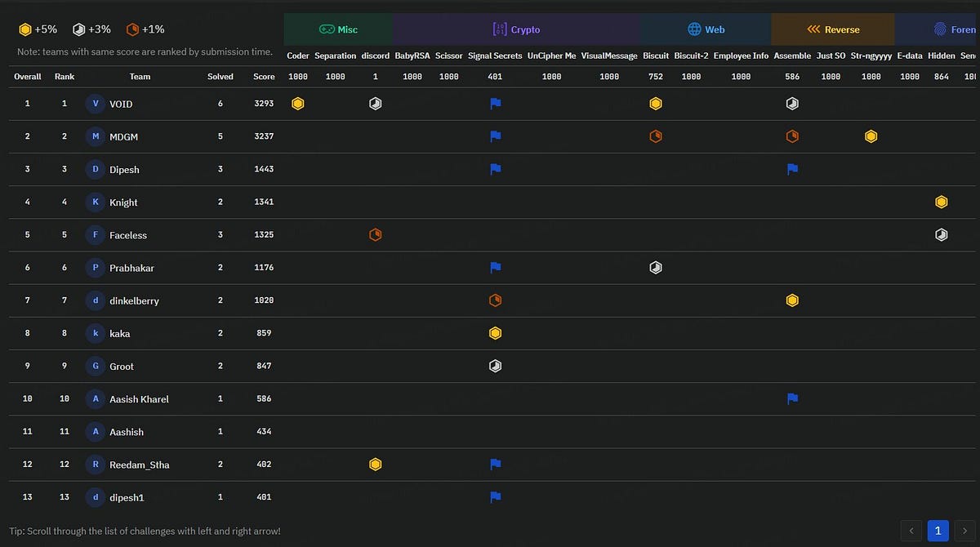Click the next page arrow
This screenshot has width=980, height=547.
pyautogui.click(x=965, y=531)
